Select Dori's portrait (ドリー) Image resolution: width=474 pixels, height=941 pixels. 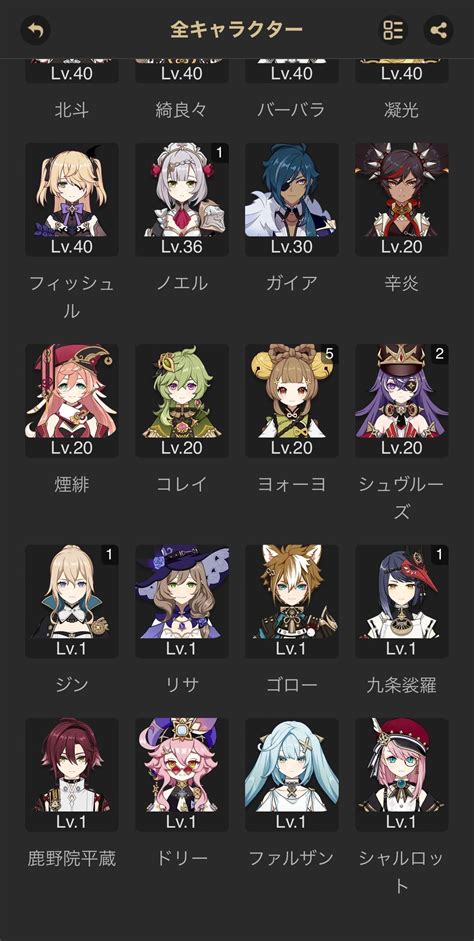tap(182, 775)
